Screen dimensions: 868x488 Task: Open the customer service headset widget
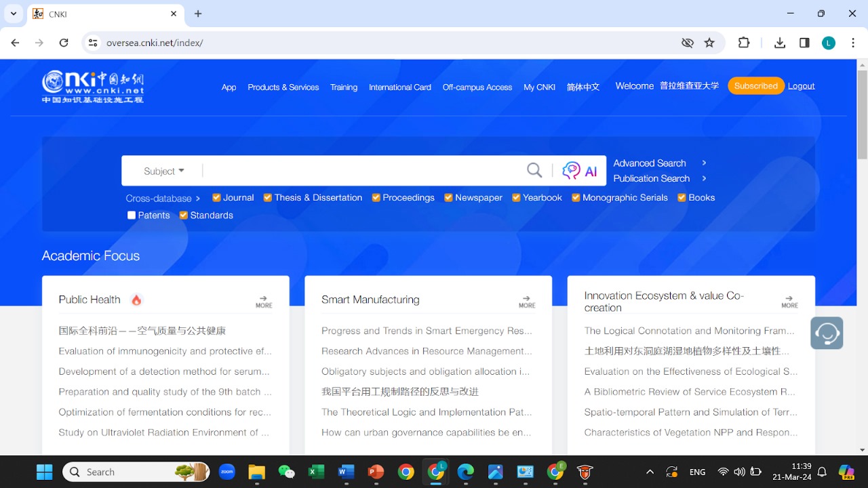[x=827, y=333]
